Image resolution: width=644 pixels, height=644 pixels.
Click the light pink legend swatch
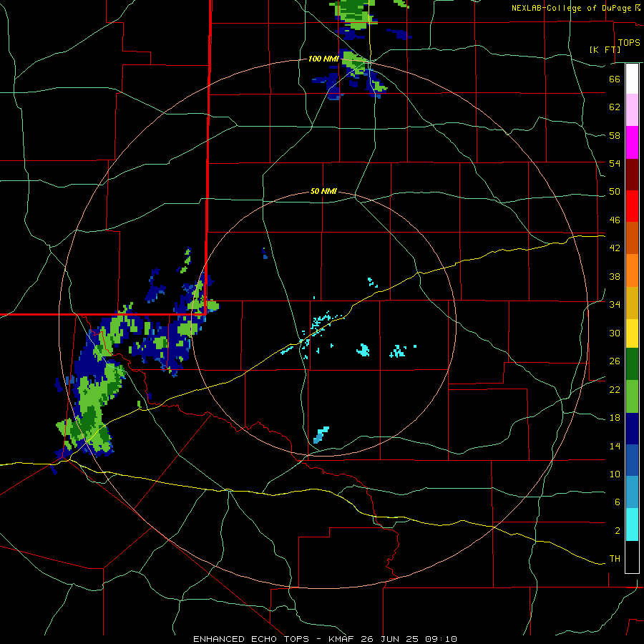tap(632, 110)
